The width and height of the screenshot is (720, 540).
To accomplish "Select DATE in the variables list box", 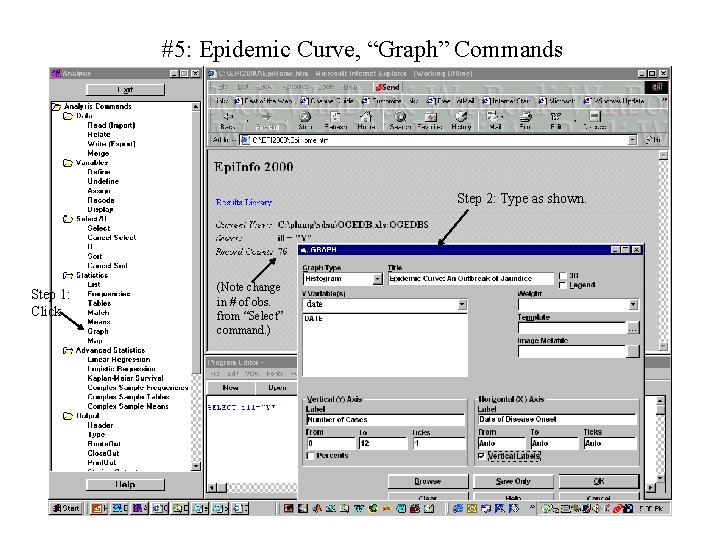I will (x=314, y=319).
